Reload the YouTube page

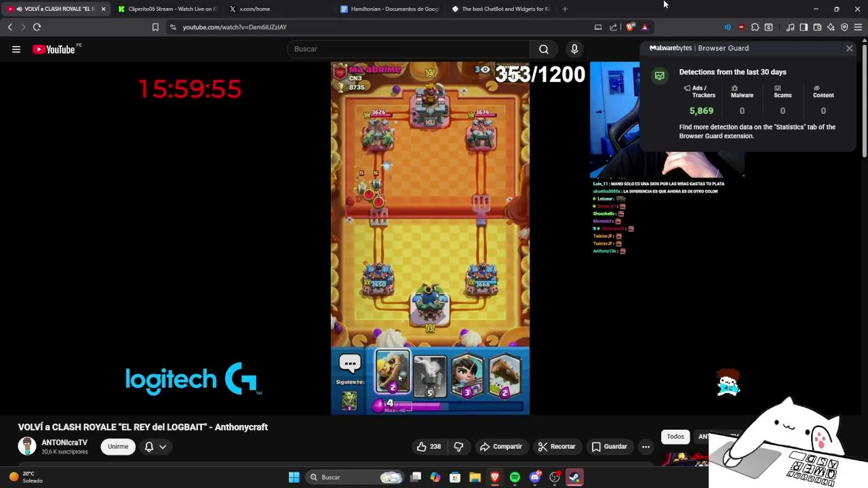coord(37,27)
